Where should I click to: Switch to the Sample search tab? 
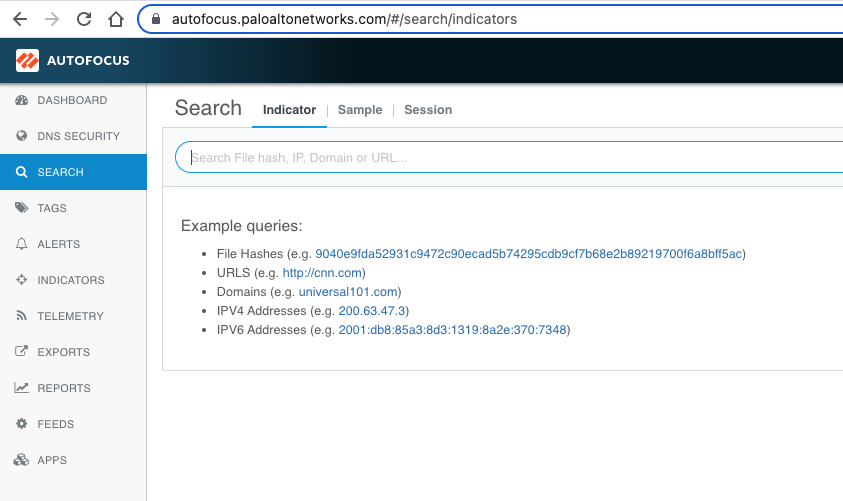point(360,110)
